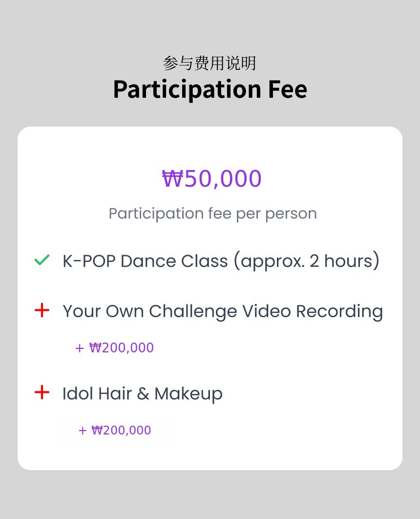Click the words "Dance Class" in the included item
Screen dimensions: 420x519
coord(174,261)
